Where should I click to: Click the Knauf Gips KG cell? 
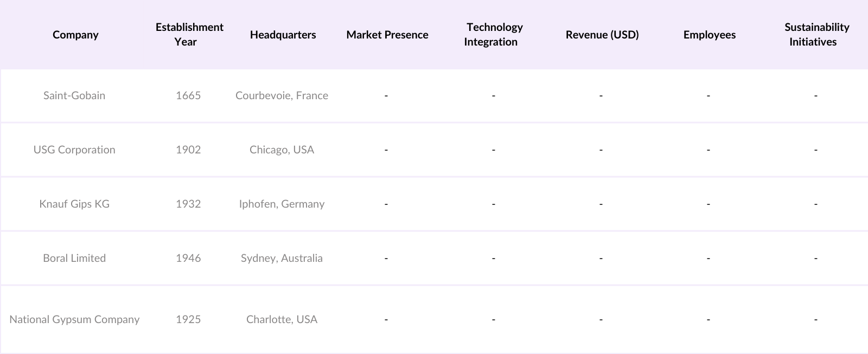tap(74, 204)
